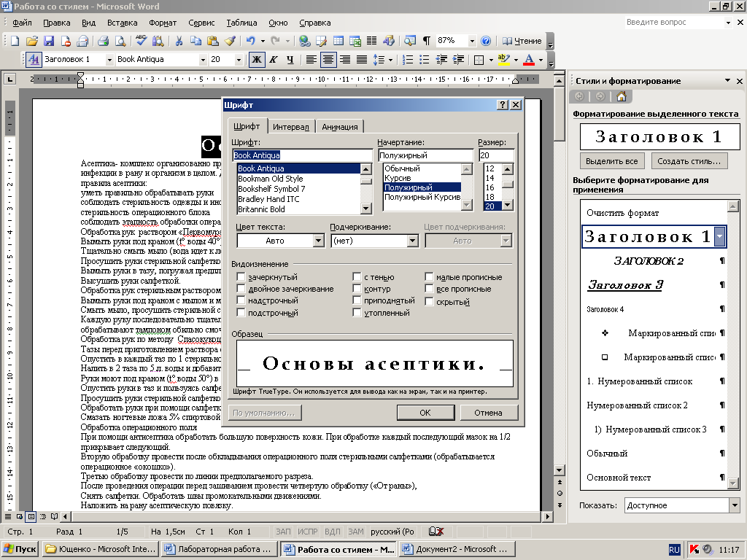Apply a numbered list from toolbar

407,60
